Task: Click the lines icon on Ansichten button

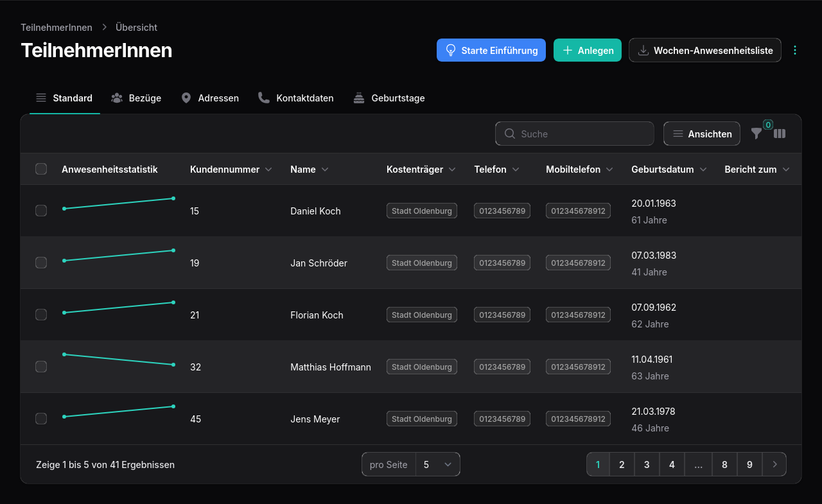Action: tap(678, 134)
